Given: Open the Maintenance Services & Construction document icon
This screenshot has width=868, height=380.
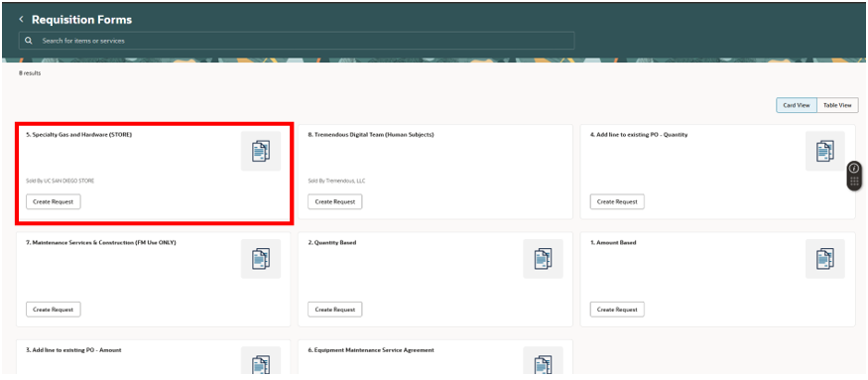Looking at the screenshot, I should [x=261, y=259].
